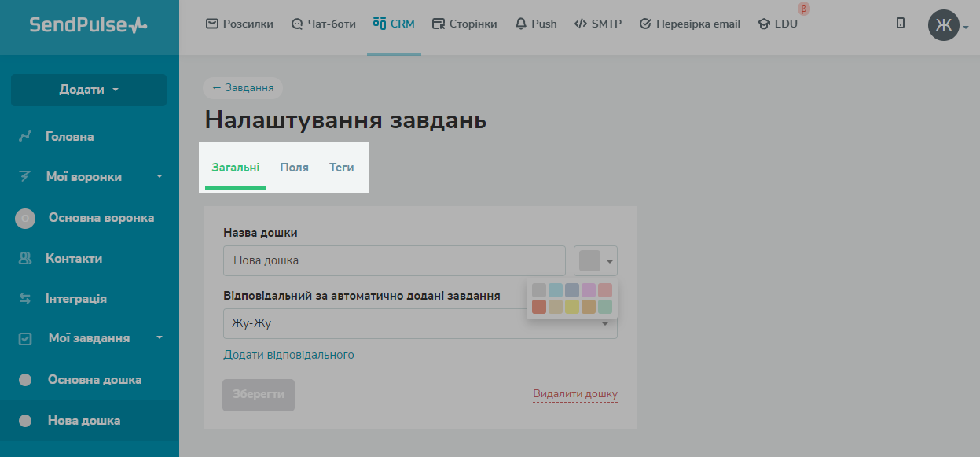Viewport: 980px width, 457px height.
Task: Pick the orange-brown color swatch
Action: tap(589, 307)
